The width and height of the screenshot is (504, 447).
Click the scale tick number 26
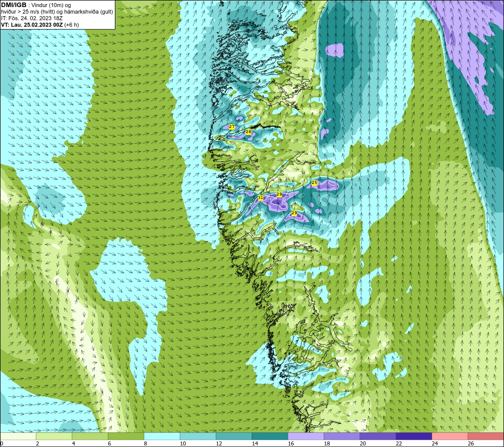pyautogui.click(x=471, y=443)
